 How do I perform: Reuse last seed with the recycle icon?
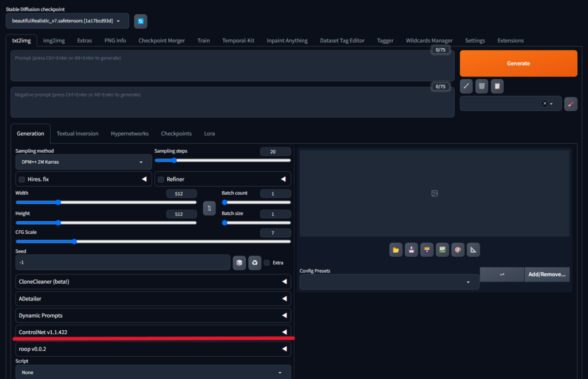click(254, 263)
